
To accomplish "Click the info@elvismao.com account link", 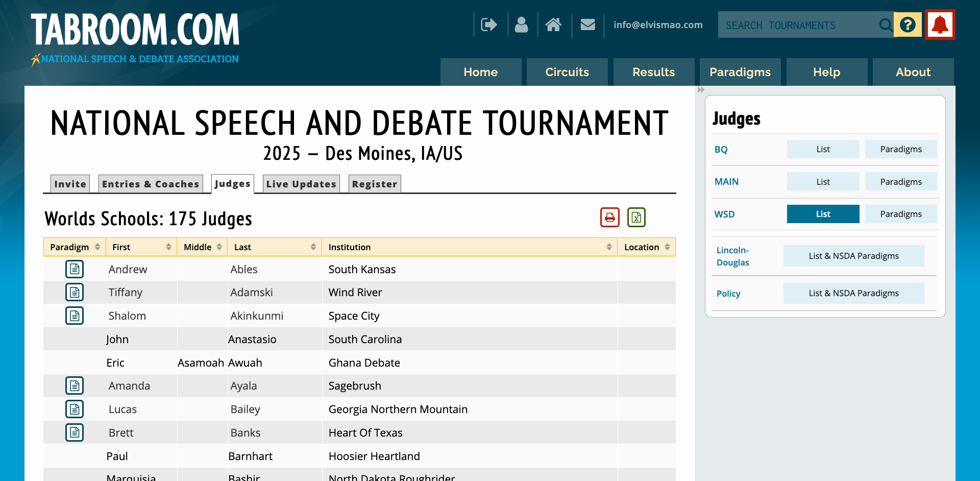I will point(658,25).
